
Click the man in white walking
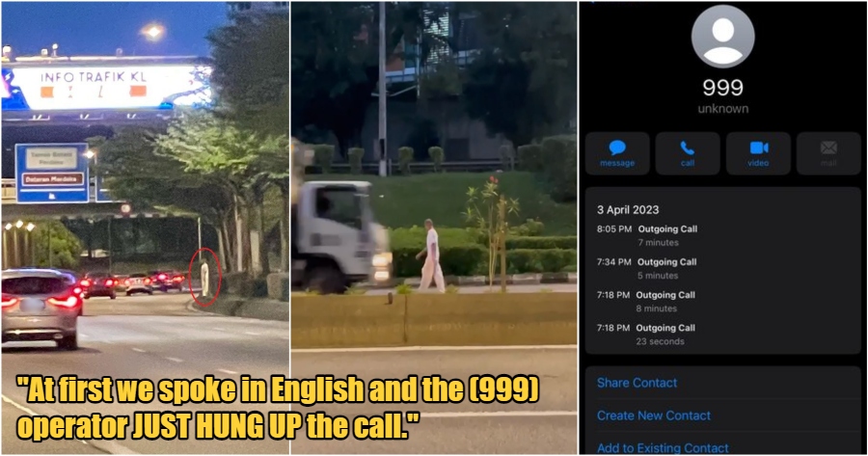pos(431,255)
